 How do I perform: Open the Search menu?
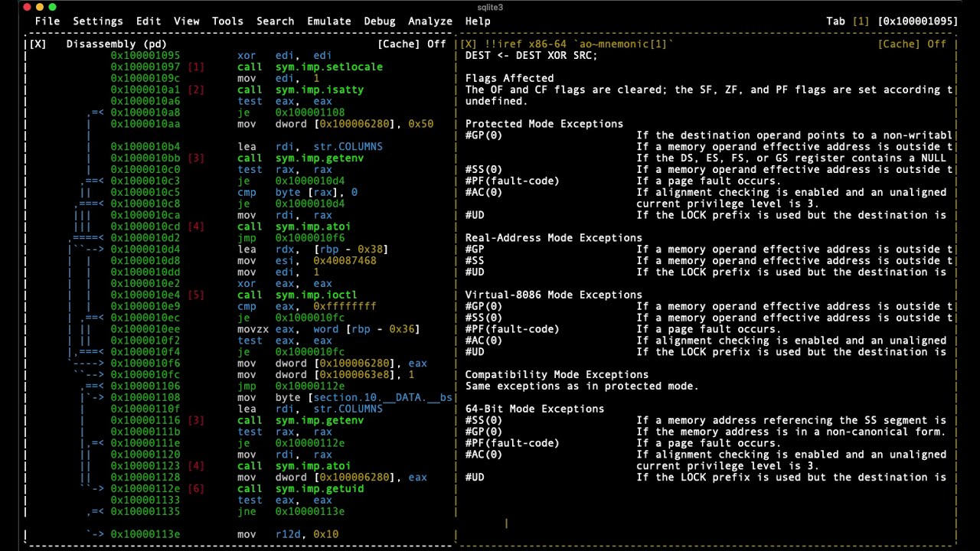276,21
